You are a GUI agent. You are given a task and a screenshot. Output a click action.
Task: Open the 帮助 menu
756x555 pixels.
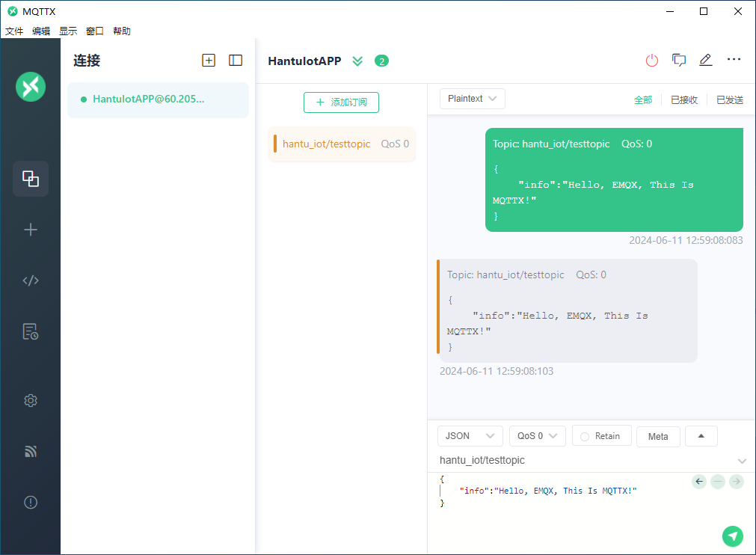tap(122, 31)
